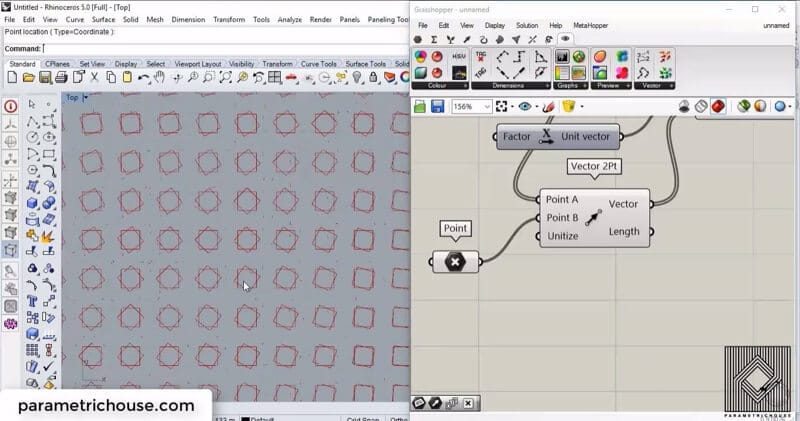Toggle the Grasshopper preview eye icon
This screenshot has width=800, height=421.
pyautogui.click(x=525, y=107)
